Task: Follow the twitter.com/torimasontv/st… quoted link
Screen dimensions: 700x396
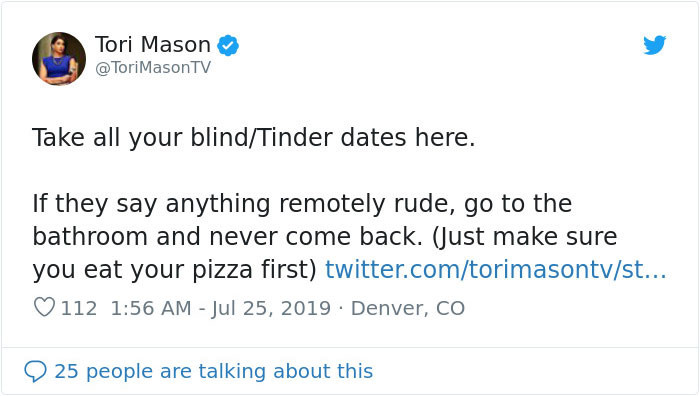Action: point(496,270)
